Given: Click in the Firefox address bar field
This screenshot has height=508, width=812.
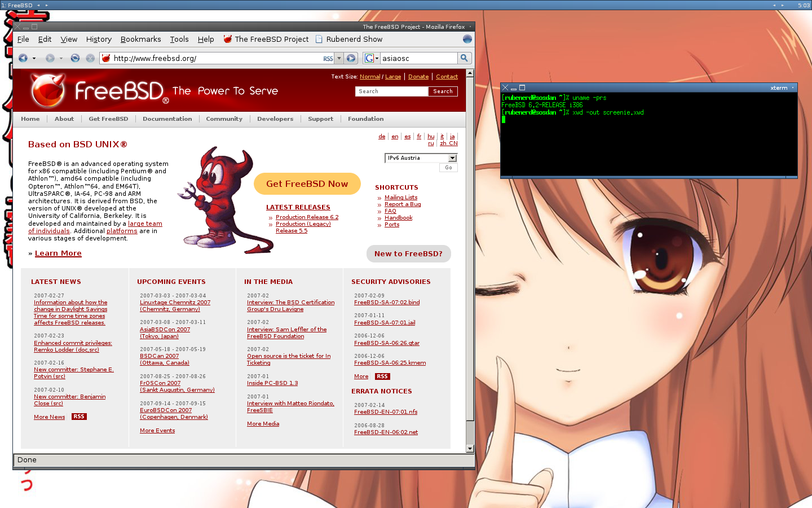Looking at the screenshot, I should point(217,58).
